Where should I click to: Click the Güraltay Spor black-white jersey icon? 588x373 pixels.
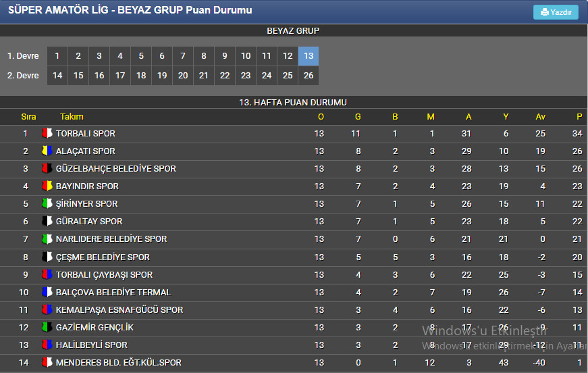point(47,221)
